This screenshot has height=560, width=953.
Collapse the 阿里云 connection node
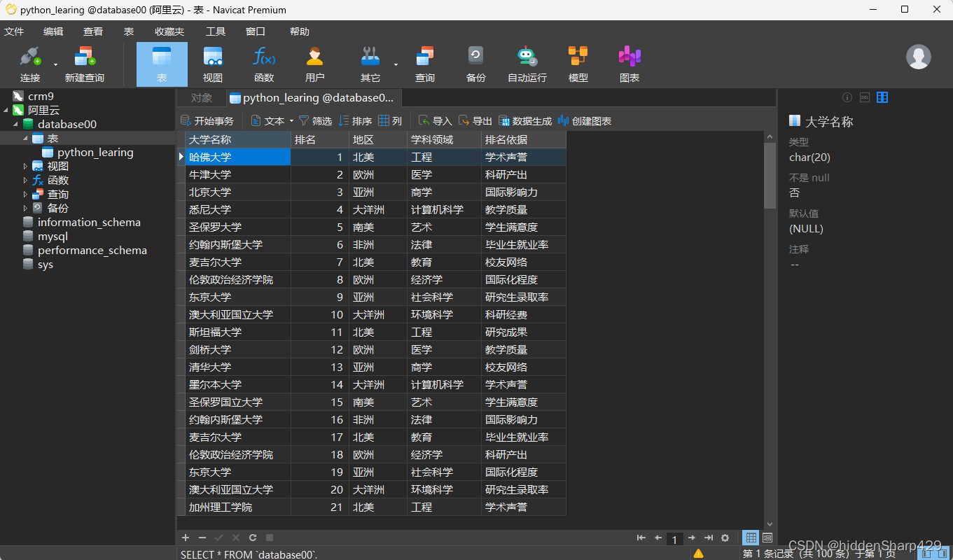click(x=6, y=110)
